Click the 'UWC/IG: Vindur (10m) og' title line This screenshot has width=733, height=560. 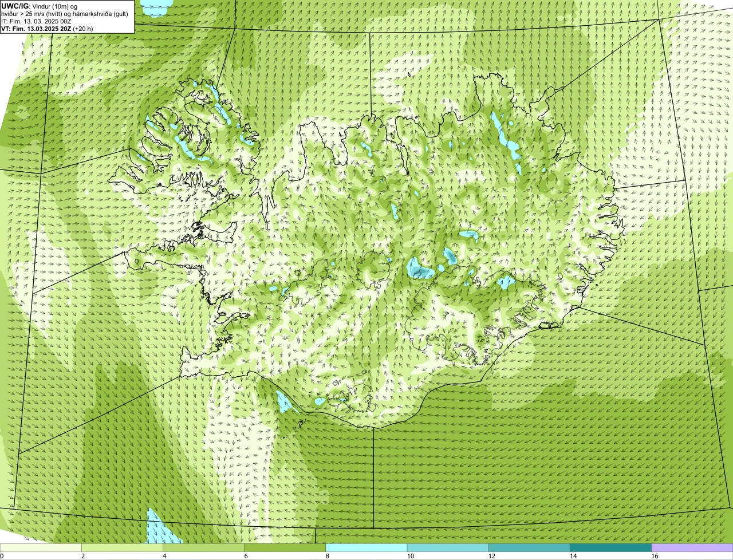(40, 6)
